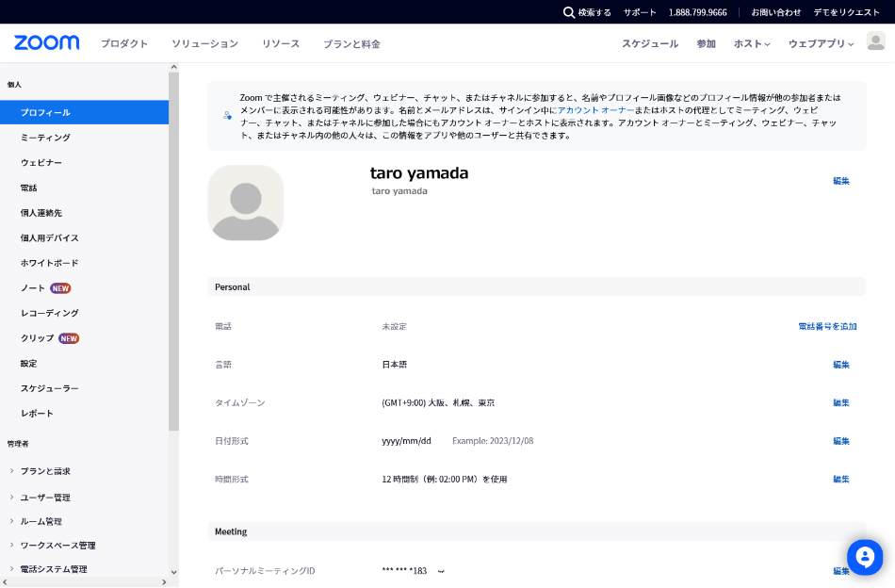The width and height of the screenshot is (895, 588).
Task: Click the sidebar horizontal scroll left arrow
Action: coord(5,582)
